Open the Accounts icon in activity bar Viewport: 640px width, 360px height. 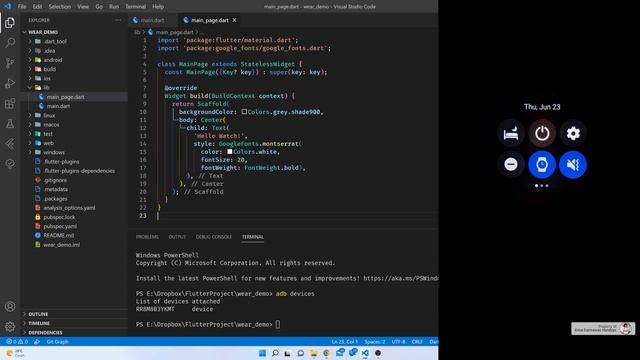coord(10,307)
